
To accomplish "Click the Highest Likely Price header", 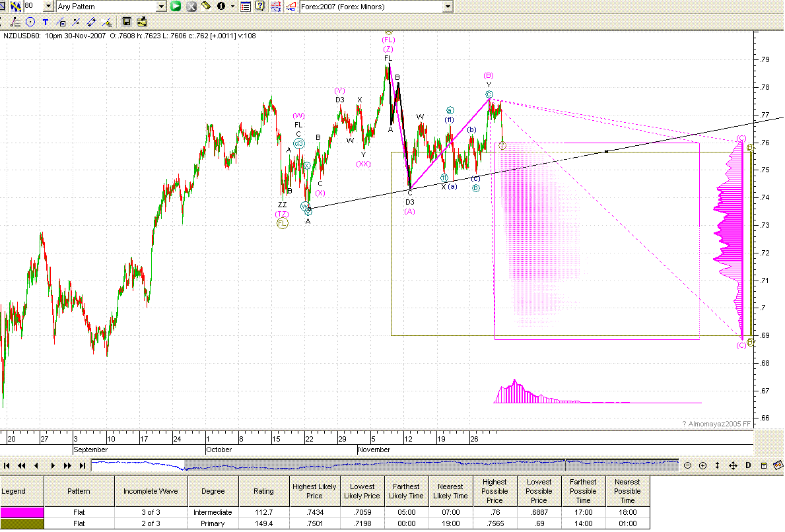I will pos(314,491).
